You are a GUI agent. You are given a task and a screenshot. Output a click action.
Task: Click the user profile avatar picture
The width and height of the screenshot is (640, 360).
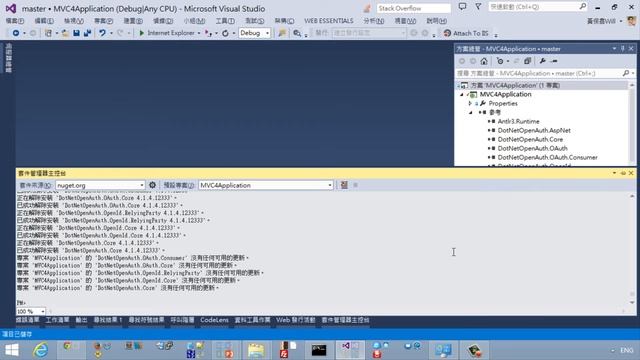pos(631,21)
